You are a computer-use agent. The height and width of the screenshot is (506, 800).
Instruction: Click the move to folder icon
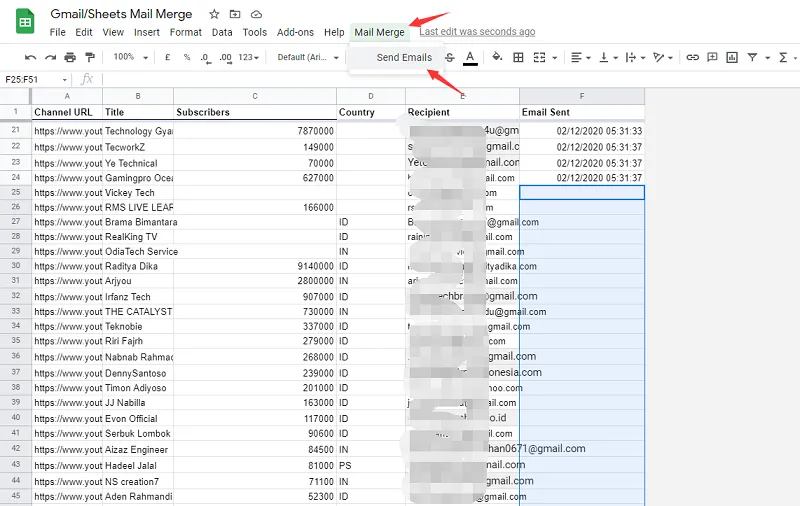[x=235, y=14]
